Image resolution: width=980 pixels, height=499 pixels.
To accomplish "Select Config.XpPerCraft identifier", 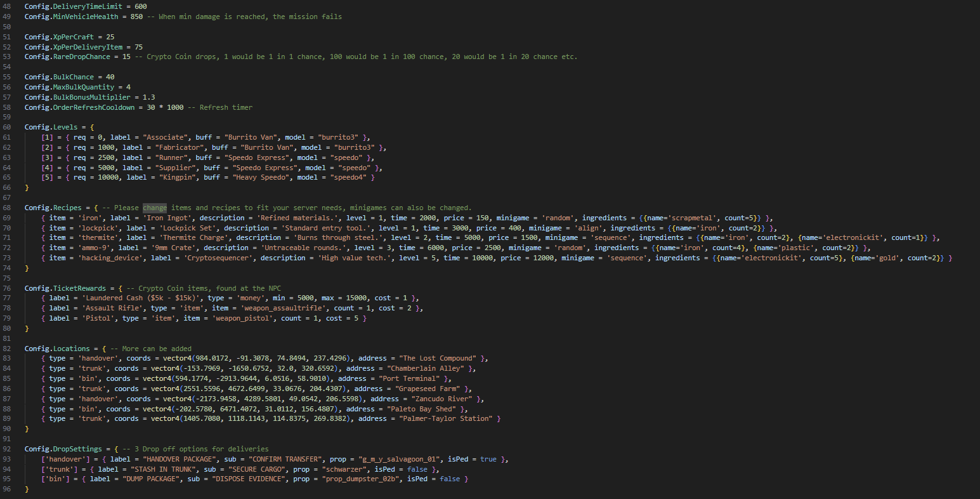I will (x=59, y=37).
